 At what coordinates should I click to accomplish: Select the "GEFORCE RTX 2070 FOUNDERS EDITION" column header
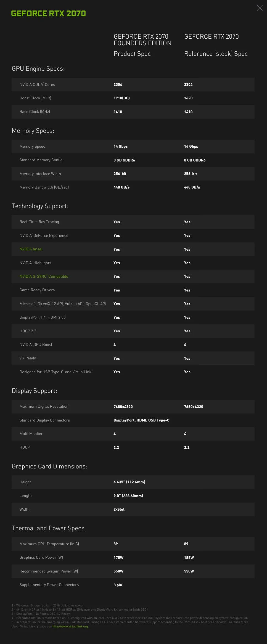pos(142,40)
